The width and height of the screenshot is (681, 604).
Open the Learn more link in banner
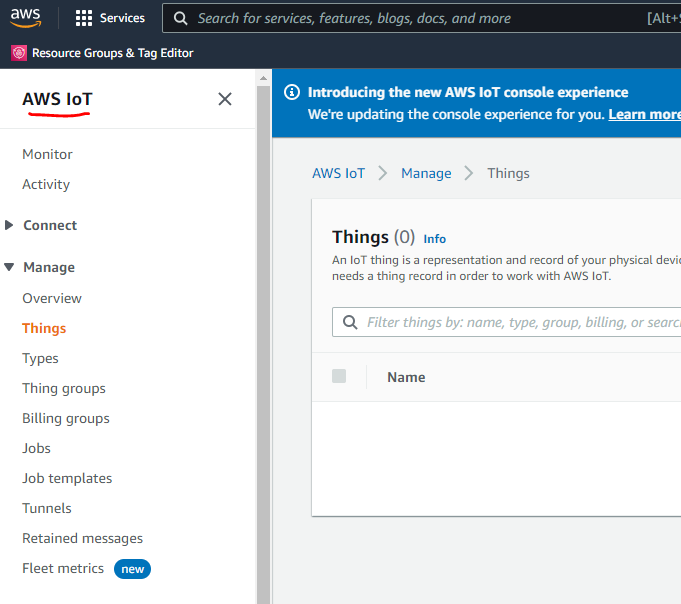pos(644,114)
